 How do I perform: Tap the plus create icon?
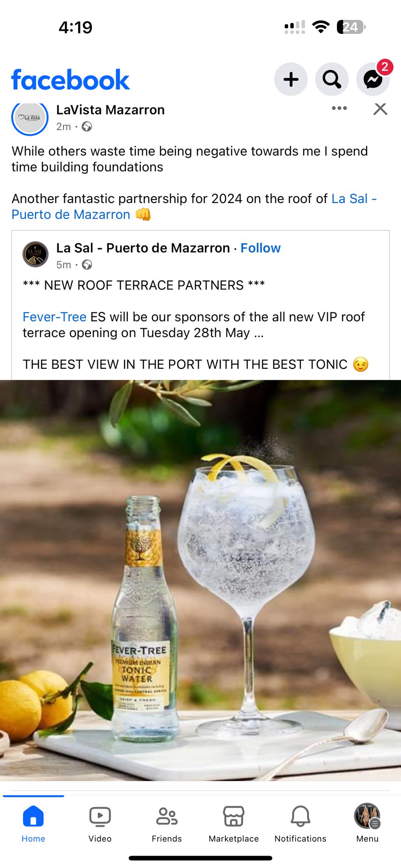291,79
